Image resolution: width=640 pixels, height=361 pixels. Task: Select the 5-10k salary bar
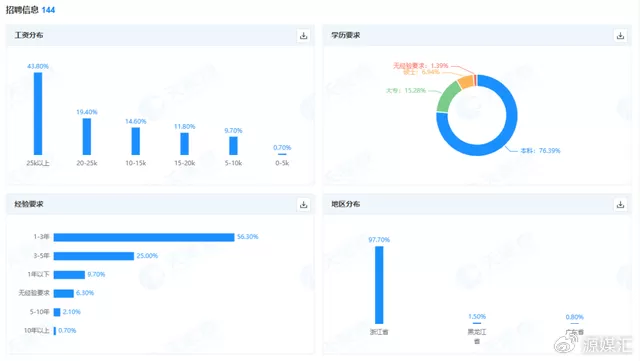(233, 146)
